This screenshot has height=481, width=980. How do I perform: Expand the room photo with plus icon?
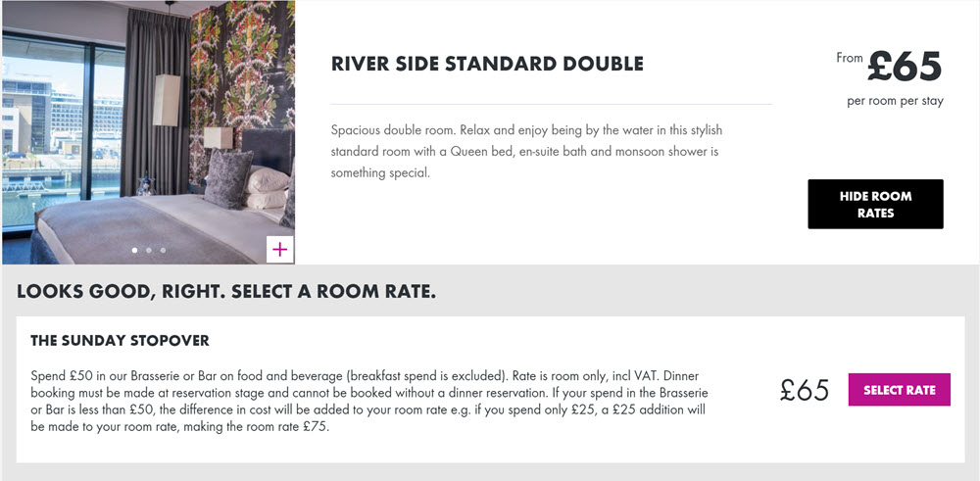(x=279, y=249)
